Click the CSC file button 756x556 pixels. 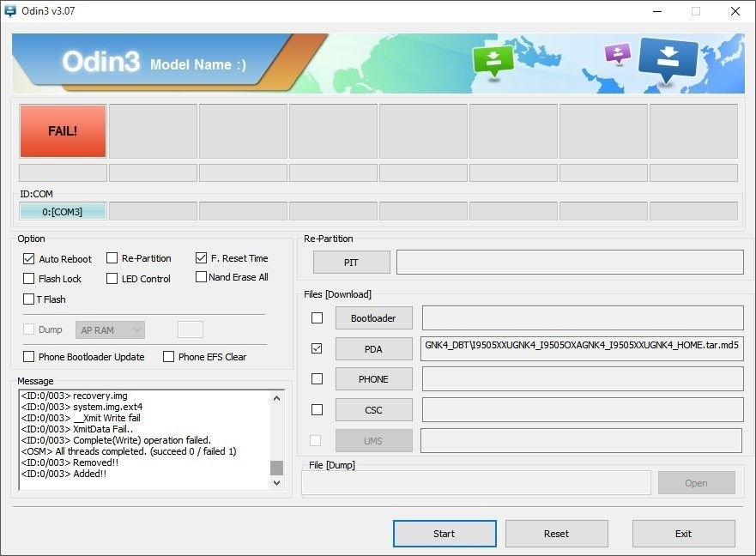click(x=373, y=410)
